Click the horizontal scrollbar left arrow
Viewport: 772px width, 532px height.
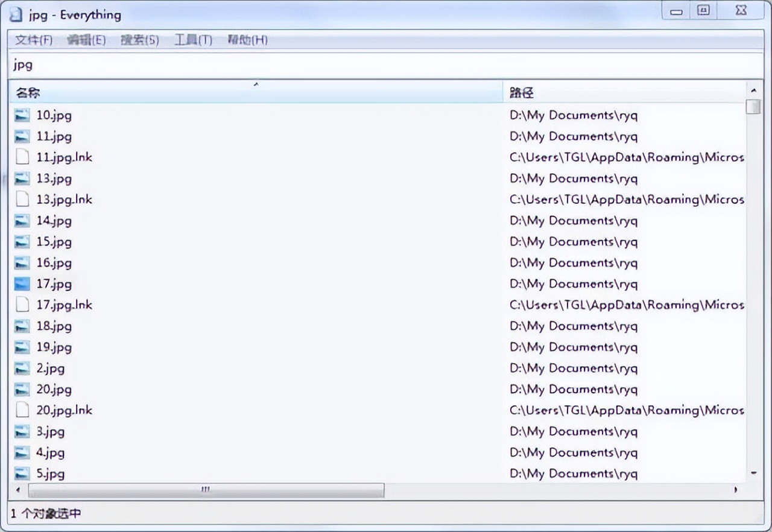pos(18,490)
